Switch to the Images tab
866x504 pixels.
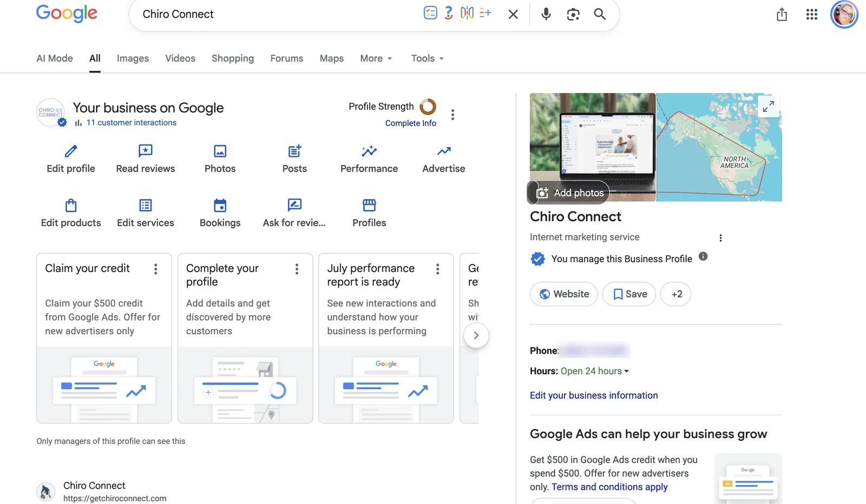pyautogui.click(x=133, y=58)
